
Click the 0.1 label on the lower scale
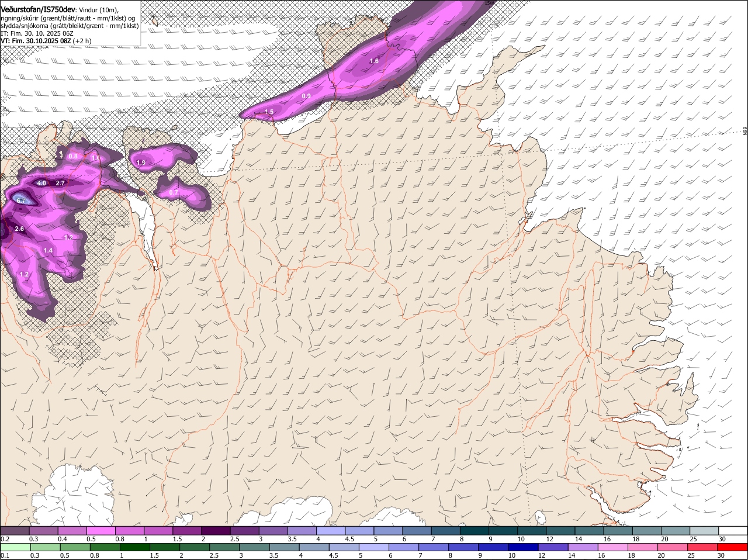coord(5,555)
